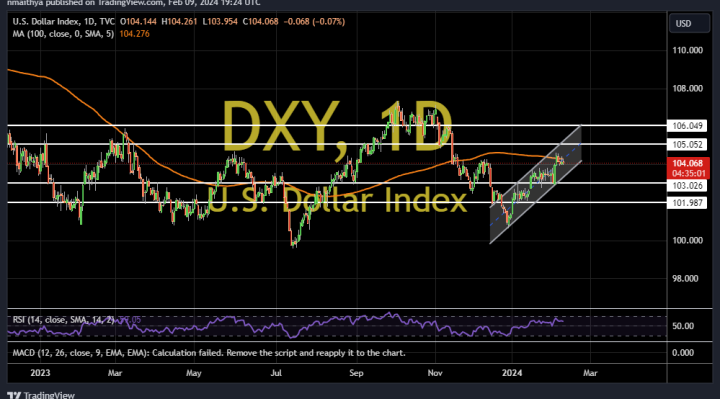Select the 103.026 horizontal line price label
720x399 pixels.
pos(687,185)
